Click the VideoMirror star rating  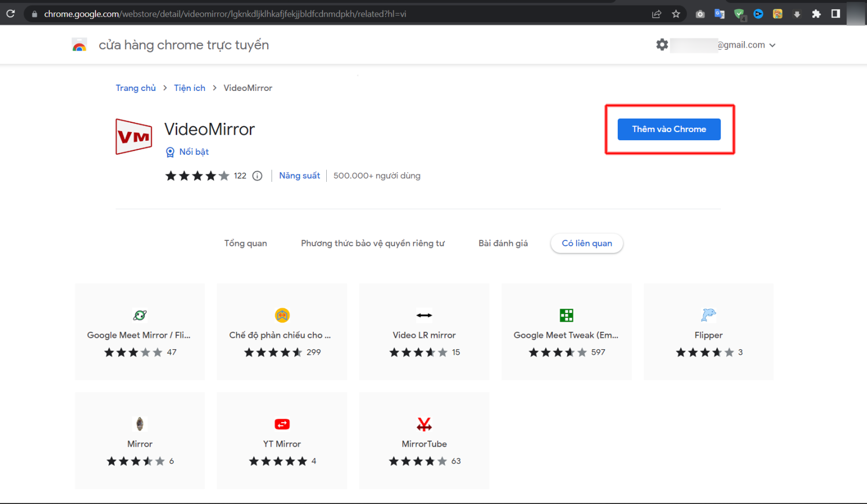coord(197,176)
